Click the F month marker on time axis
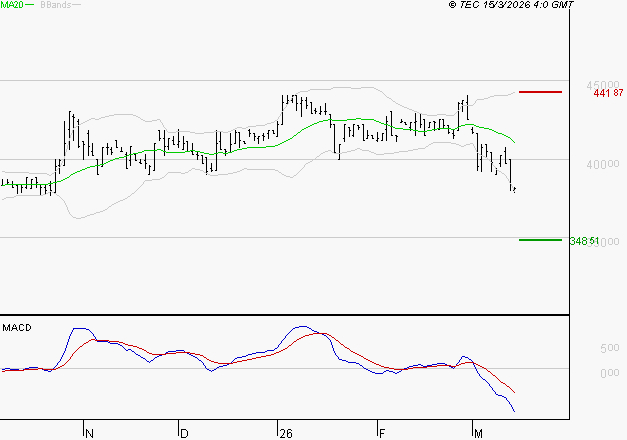The image size is (627, 440). [x=382, y=434]
